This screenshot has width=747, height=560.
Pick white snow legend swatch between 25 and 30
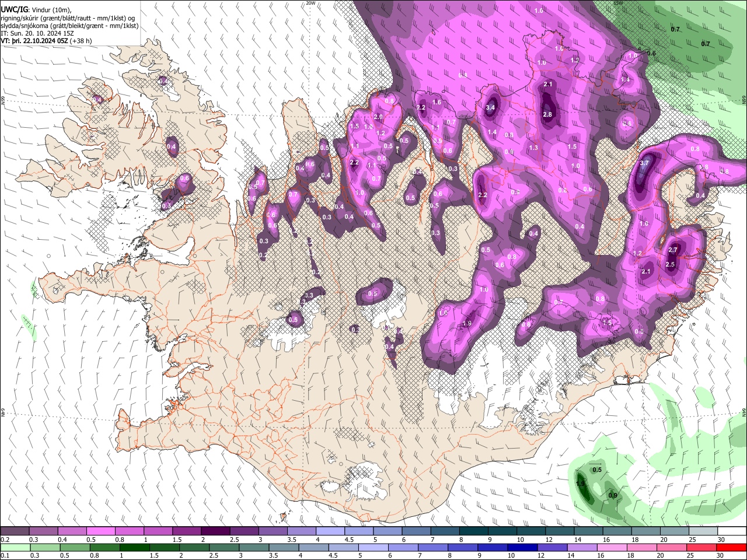(703, 531)
